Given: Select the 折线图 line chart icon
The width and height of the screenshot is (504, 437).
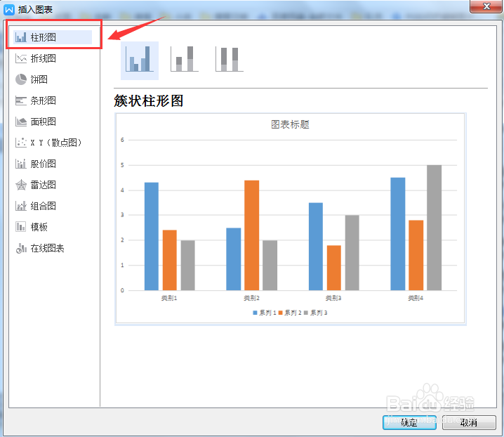Looking at the screenshot, I should (x=21, y=58).
